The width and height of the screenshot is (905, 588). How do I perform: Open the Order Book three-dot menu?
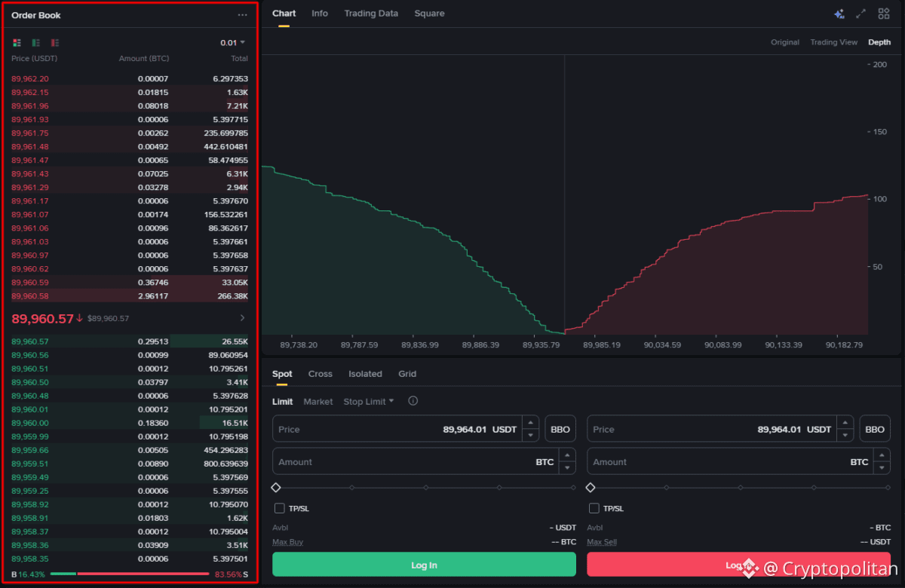tap(242, 15)
